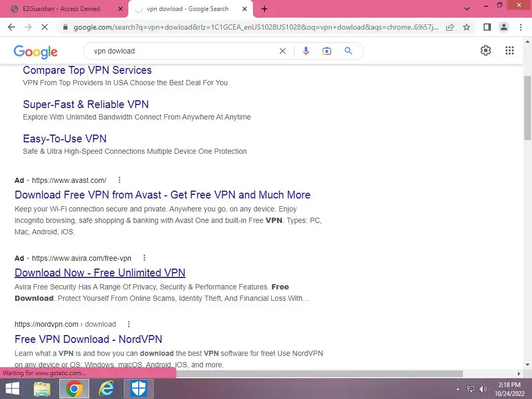Image resolution: width=532 pixels, height=399 pixels.
Task: Open the Google apps grid
Action: [x=509, y=50]
